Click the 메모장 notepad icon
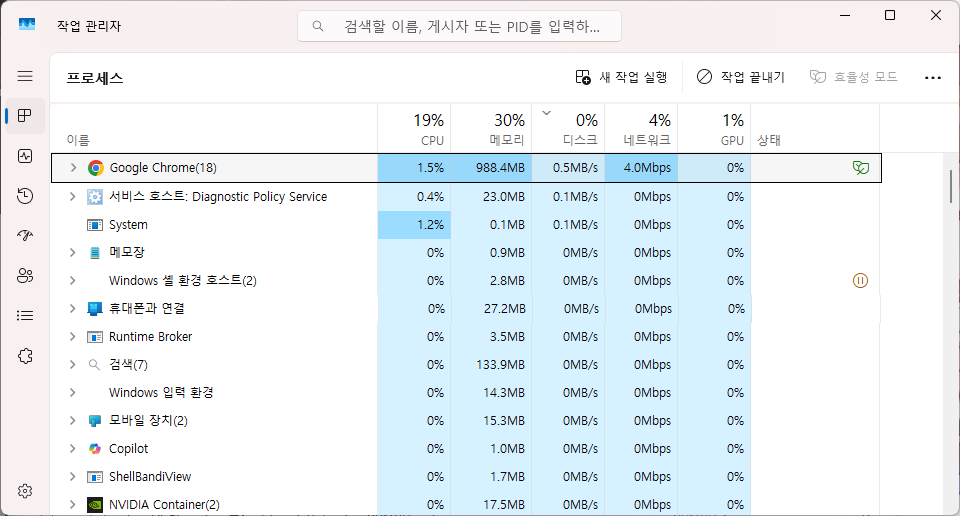The height and width of the screenshot is (516, 960). point(95,252)
